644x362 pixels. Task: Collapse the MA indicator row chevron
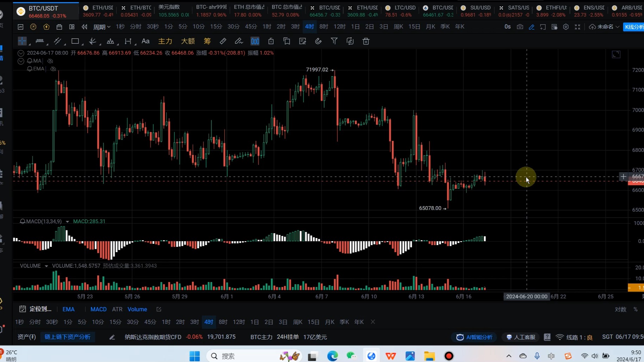tap(21, 61)
